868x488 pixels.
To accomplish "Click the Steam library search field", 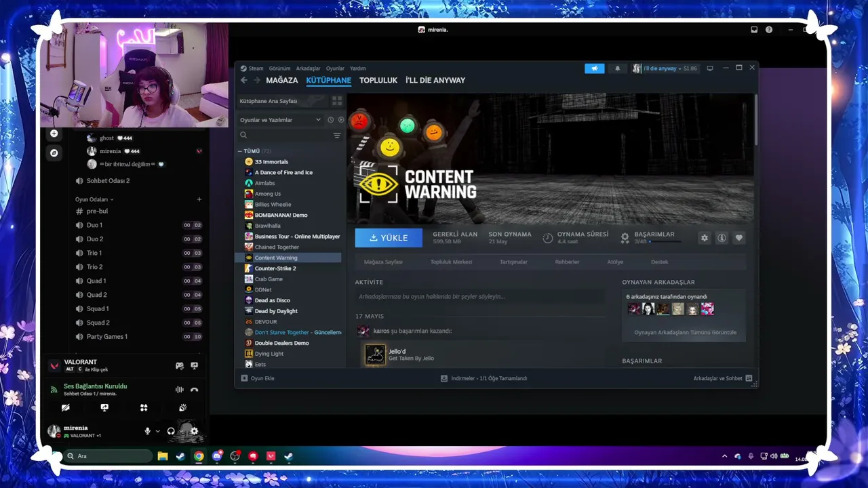I will (284, 135).
